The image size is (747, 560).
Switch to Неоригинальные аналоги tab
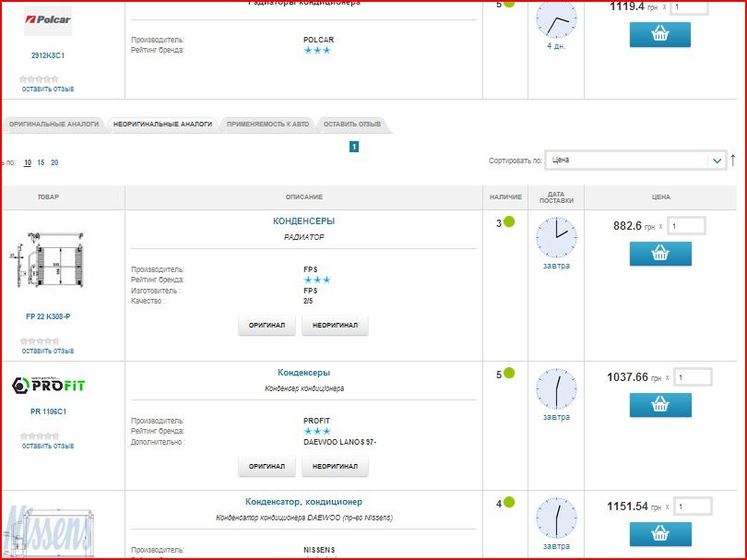pyautogui.click(x=163, y=124)
